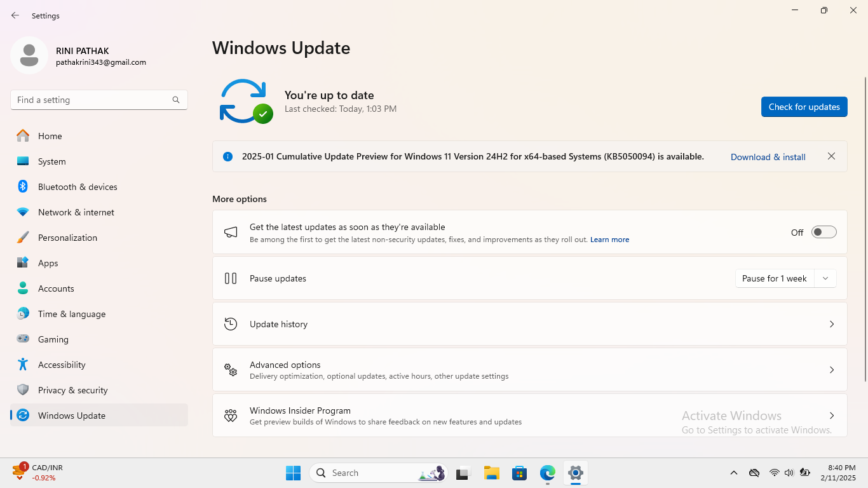This screenshot has height=488, width=868.
Task: Open the RINI PATHAK account profile
Action: pyautogui.click(x=79, y=56)
